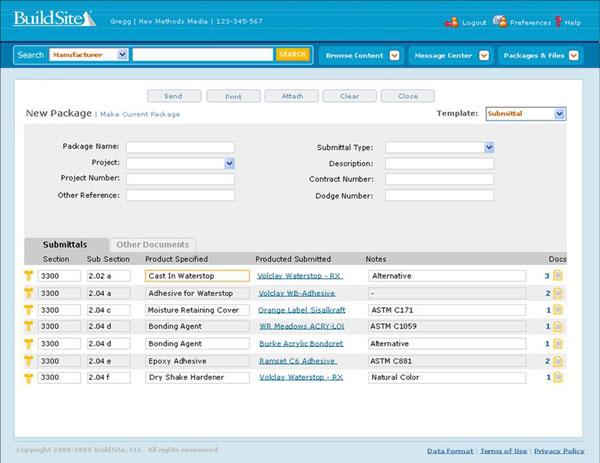Image resolution: width=600 pixels, height=463 pixels.
Task: Click the yellow T icon on ASTM C1059 row
Action: click(29, 326)
